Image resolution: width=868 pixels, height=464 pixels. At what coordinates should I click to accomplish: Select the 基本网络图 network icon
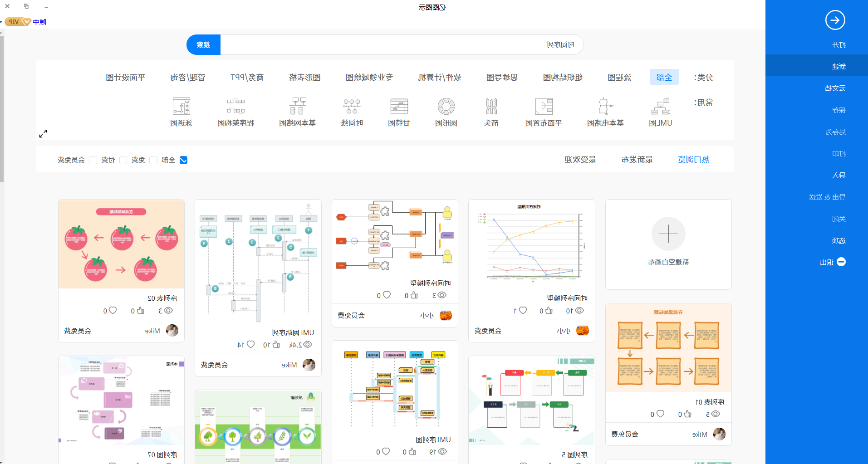pyautogui.click(x=298, y=106)
